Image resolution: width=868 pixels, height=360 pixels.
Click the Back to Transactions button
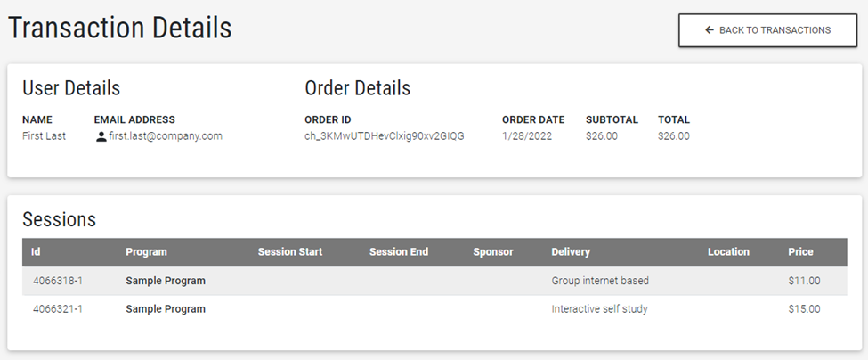pyautogui.click(x=767, y=30)
